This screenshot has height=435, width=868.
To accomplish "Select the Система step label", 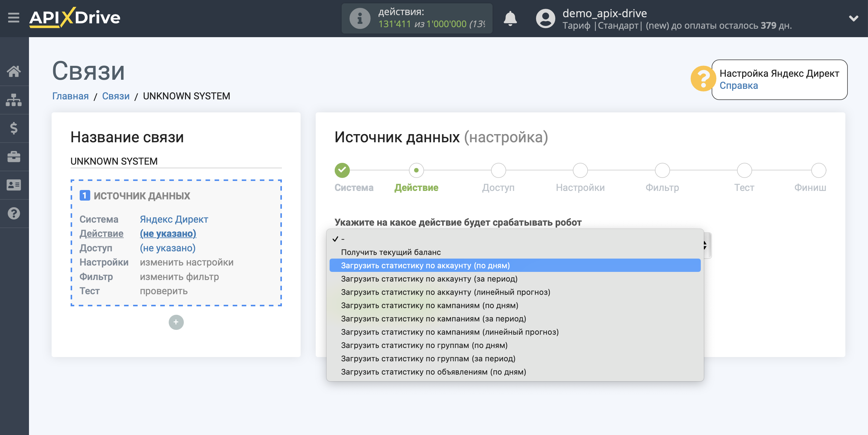I will click(354, 188).
